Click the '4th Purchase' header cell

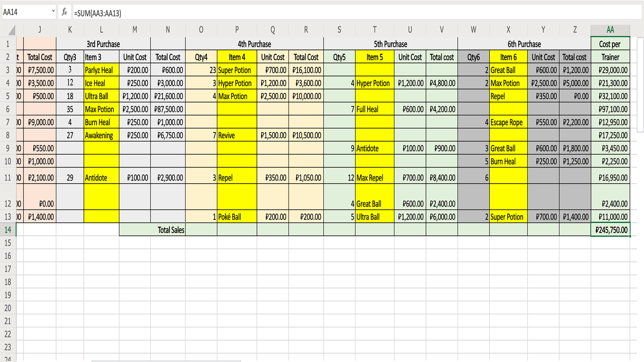click(x=254, y=44)
